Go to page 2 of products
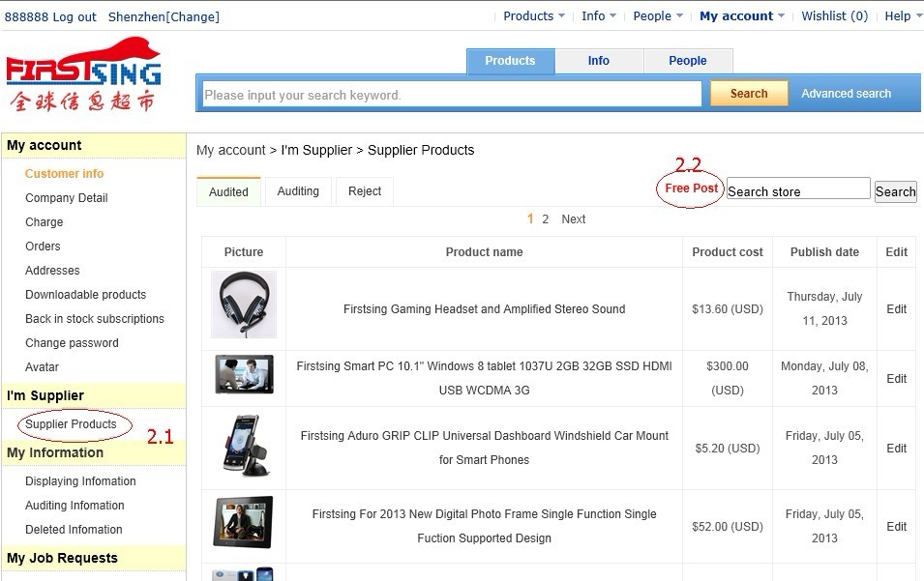Screen dimensions: 924x581 click(x=546, y=219)
